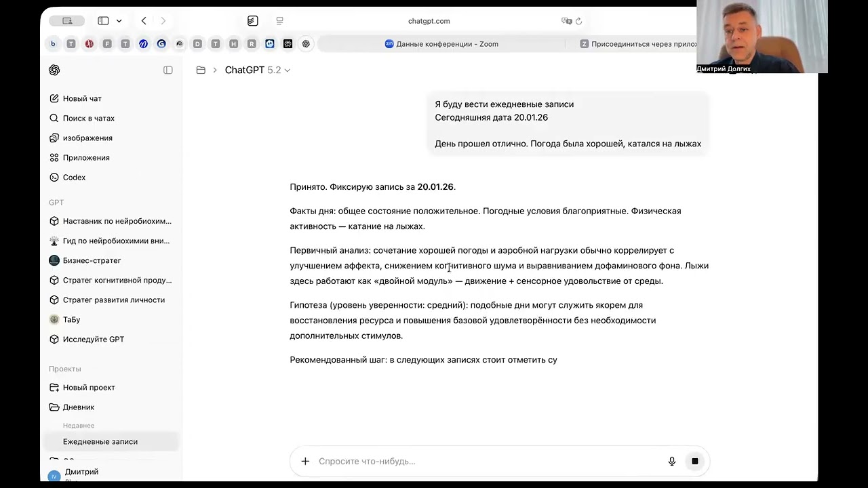Click the Гид по нейробиохимии avatar icon
This screenshot has height=488, width=868.
pos(54,241)
